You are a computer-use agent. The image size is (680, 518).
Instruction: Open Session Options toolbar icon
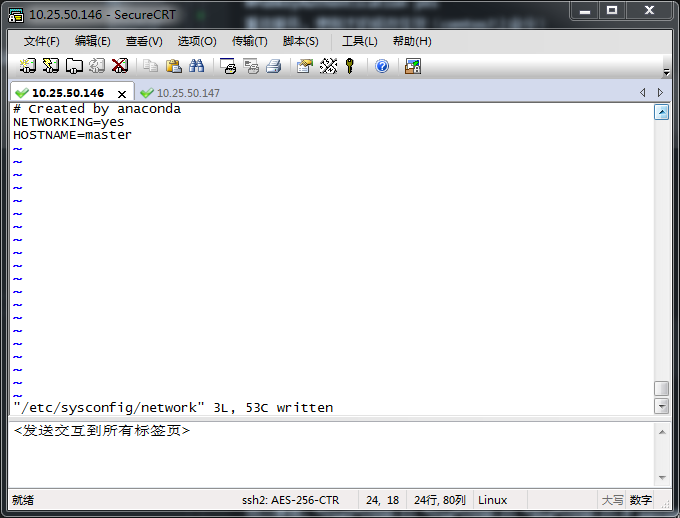(305, 66)
